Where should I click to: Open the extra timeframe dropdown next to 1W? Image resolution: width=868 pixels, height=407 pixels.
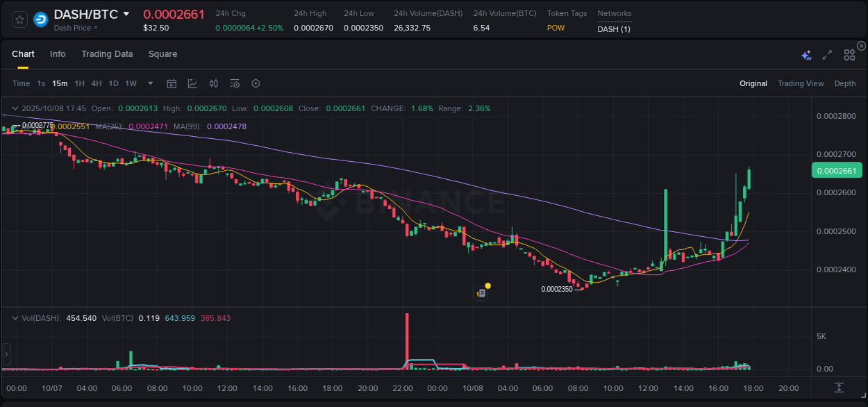click(x=149, y=83)
